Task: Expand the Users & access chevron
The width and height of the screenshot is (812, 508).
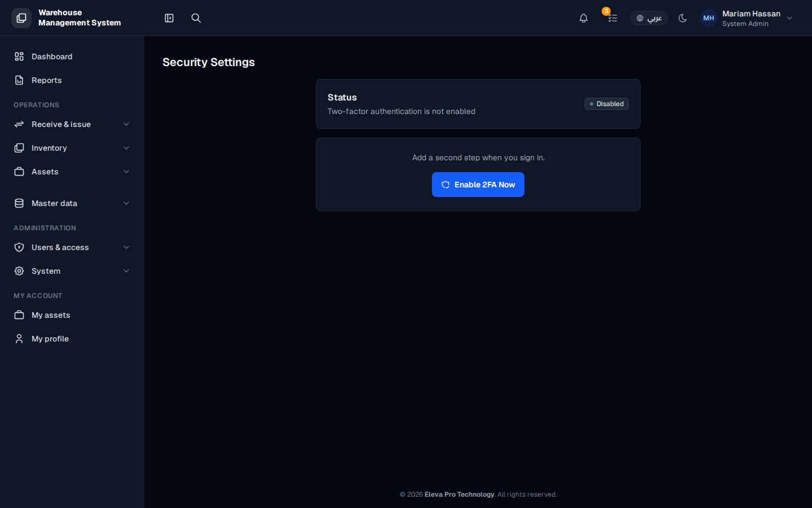Action: tap(126, 247)
